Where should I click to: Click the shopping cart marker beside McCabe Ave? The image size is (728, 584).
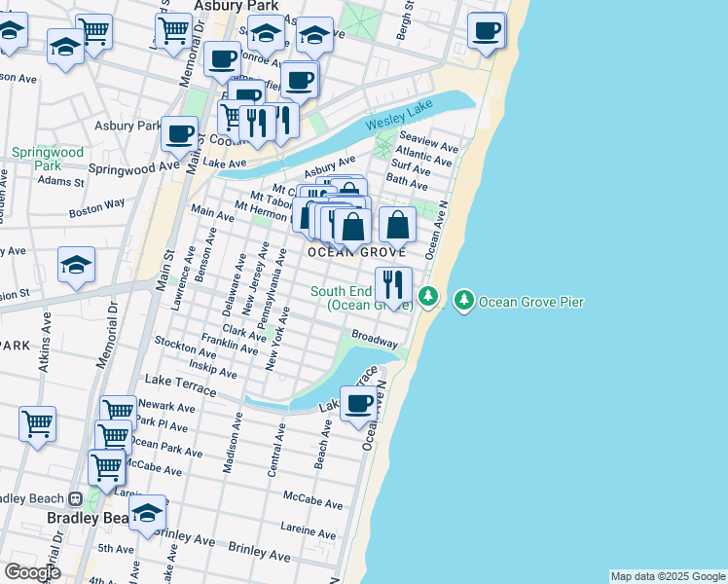[x=107, y=468]
